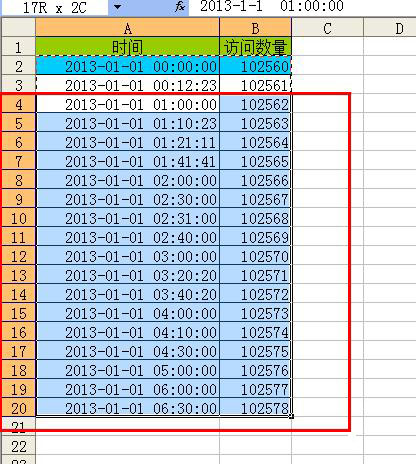The image size is (416, 464).
Task: Select column A header
Action: point(127,28)
